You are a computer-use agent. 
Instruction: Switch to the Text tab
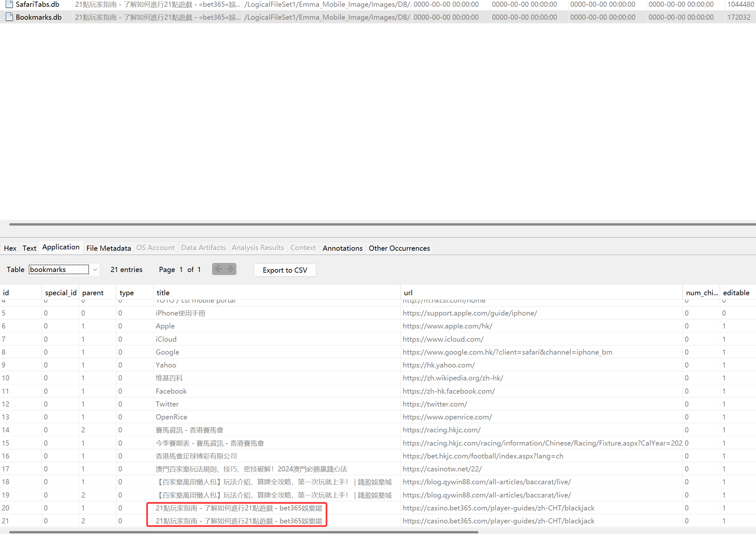click(x=29, y=248)
